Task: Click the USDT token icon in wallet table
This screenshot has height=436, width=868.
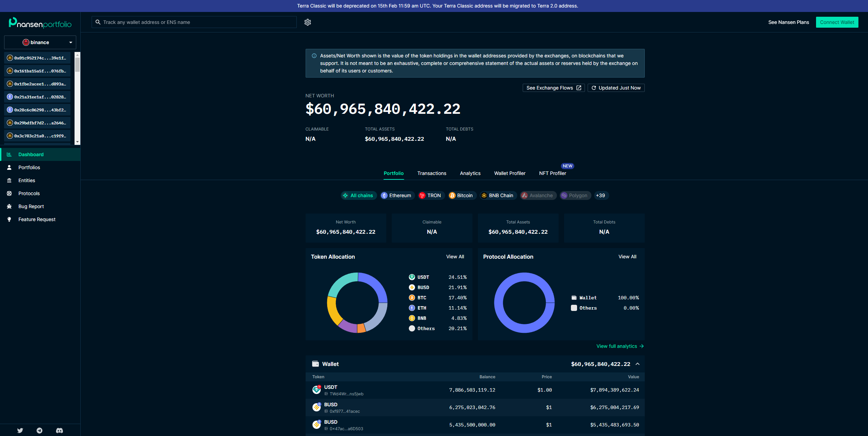Action: pyautogui.click(x=317, y=390)
